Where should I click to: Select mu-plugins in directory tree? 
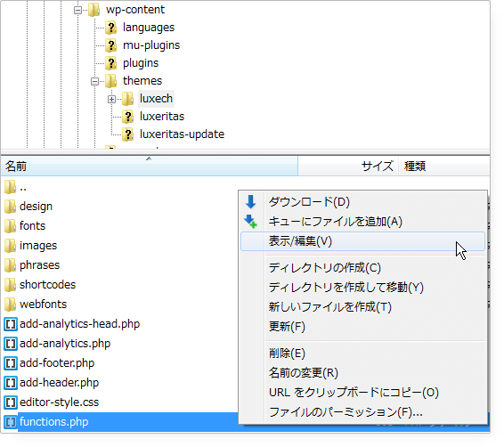(151, 45)
